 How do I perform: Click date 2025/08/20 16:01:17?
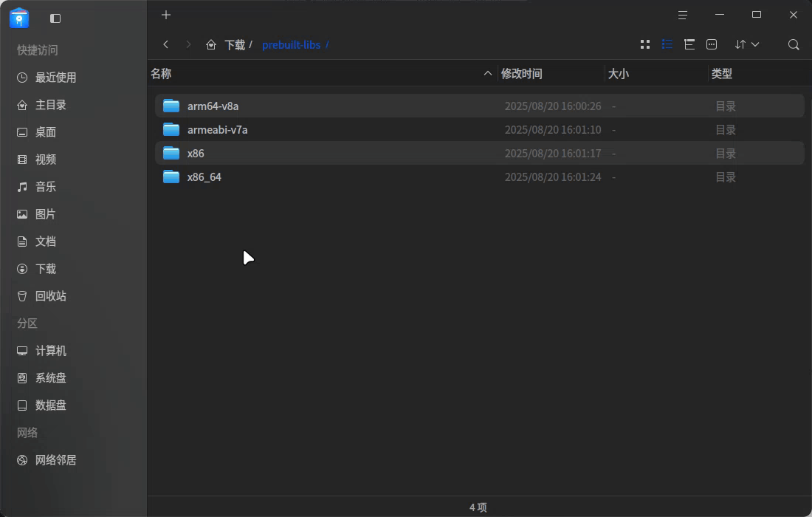pos(553,154)
